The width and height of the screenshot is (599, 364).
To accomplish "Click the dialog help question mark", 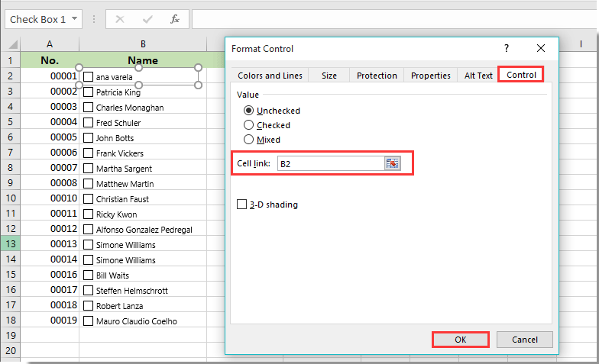I will point(506,48).
